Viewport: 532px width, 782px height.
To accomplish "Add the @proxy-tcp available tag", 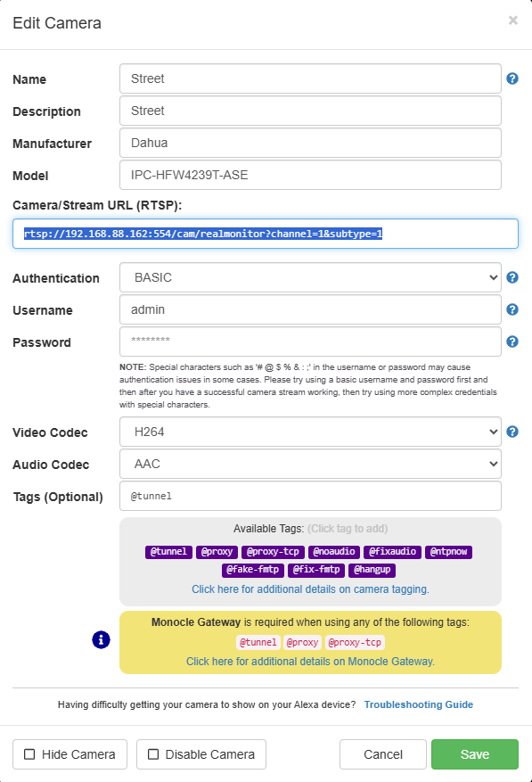I will click(273, 552).
